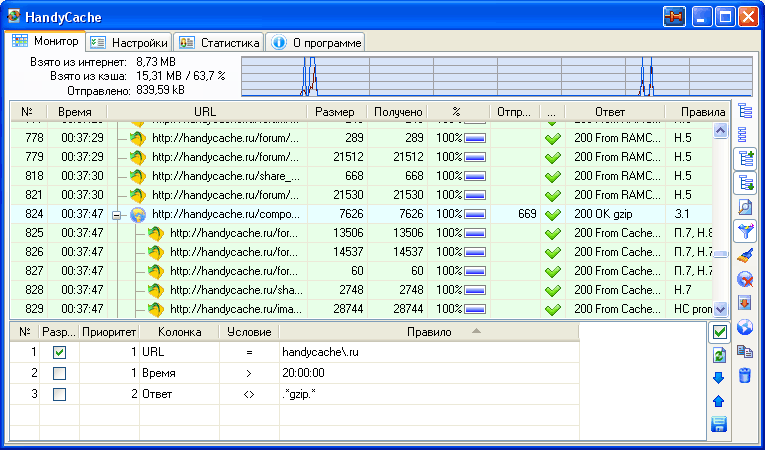The height and width of the screenshot is (450, 765).
Task: Click sent value 669 on row 824
Action: pos(527,214)
